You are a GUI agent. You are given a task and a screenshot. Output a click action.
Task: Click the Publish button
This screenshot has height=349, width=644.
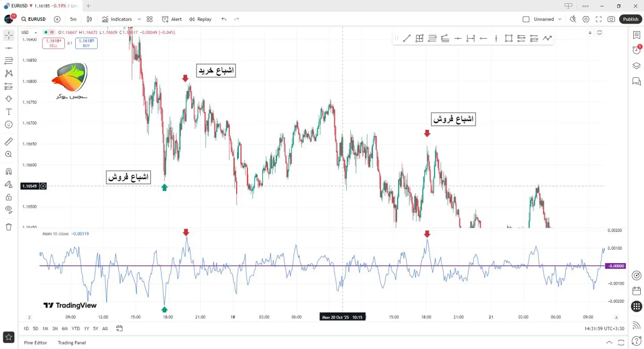[x=631, y=19]
